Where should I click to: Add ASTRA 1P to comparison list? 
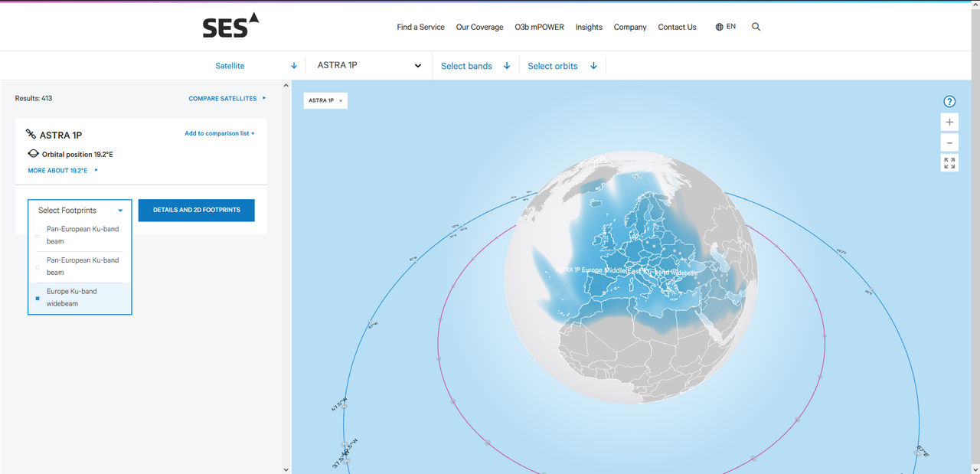pyautogui.click(x=220, y=133)
